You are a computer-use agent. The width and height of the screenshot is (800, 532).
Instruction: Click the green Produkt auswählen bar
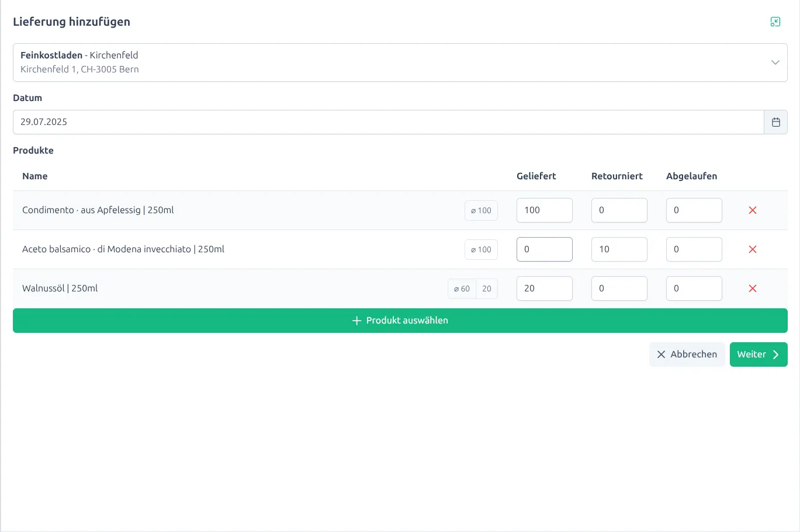(400, 320)
